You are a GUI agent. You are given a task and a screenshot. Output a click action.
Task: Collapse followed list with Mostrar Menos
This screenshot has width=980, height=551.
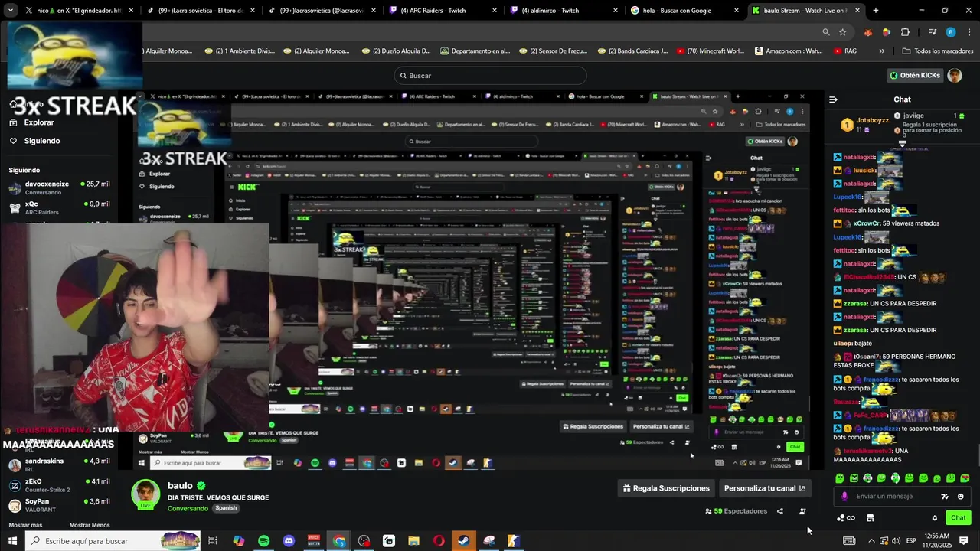tap(90, 525)
